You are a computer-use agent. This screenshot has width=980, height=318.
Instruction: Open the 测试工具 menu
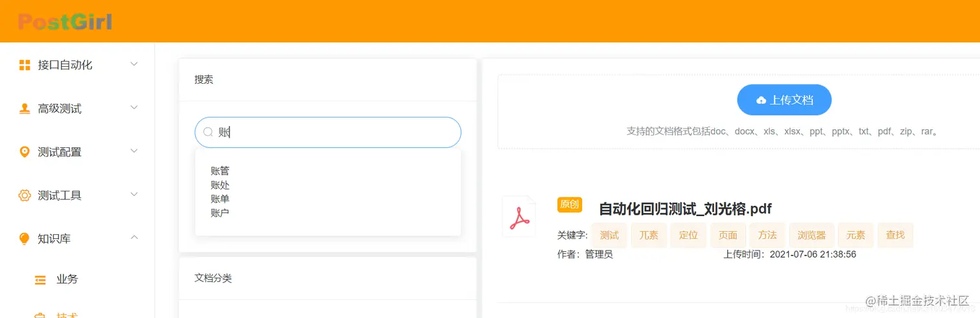click(x=77, y=195)
